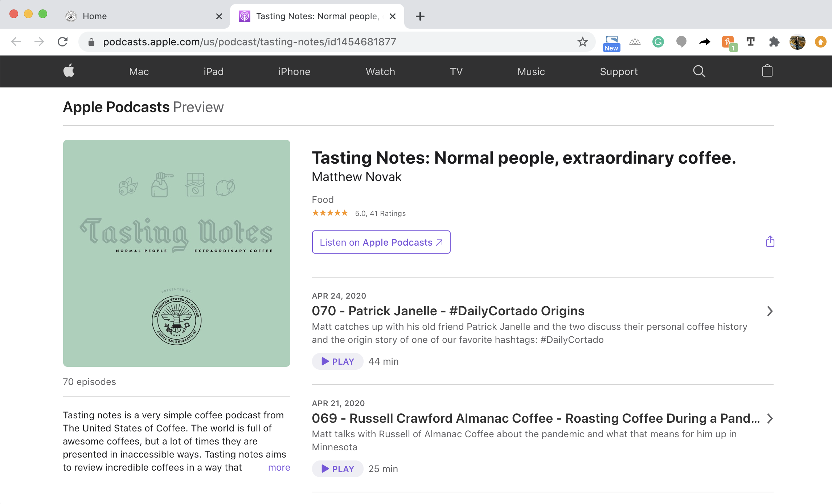The image size is (832, 504).
Task: Click the black arrow extension icon
Action: point(705,42)
